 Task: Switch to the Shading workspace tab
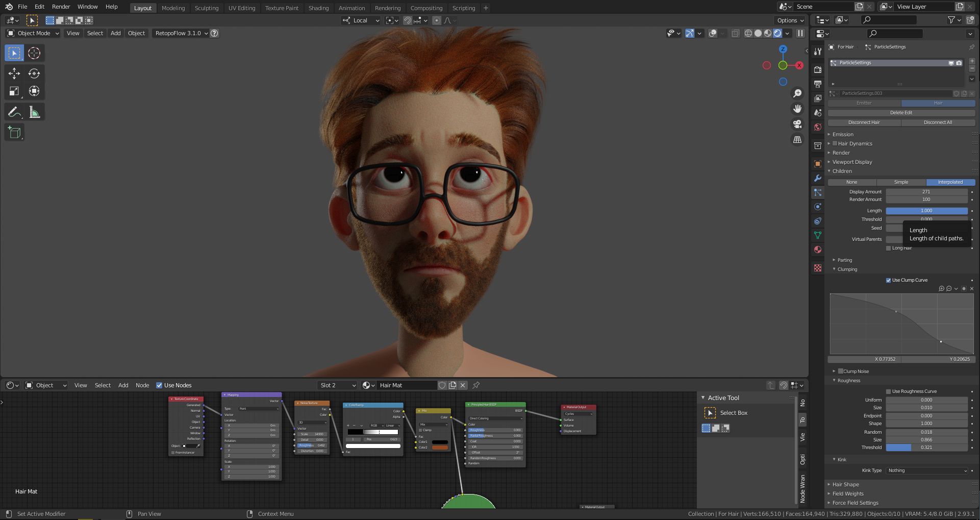click(x=318, y=8)
